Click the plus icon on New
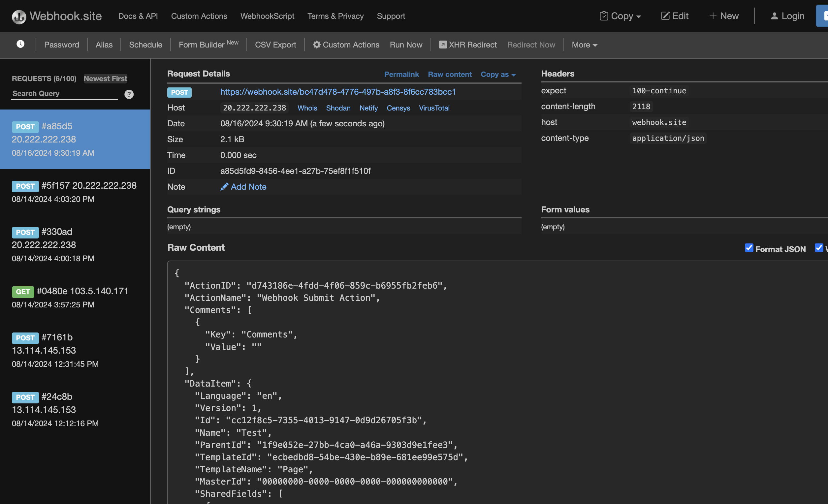 pos(713,16)
